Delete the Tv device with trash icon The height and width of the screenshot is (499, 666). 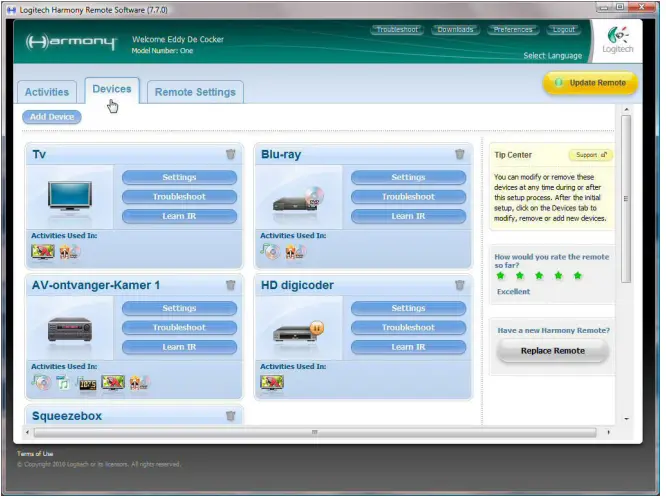coord(232,155)
